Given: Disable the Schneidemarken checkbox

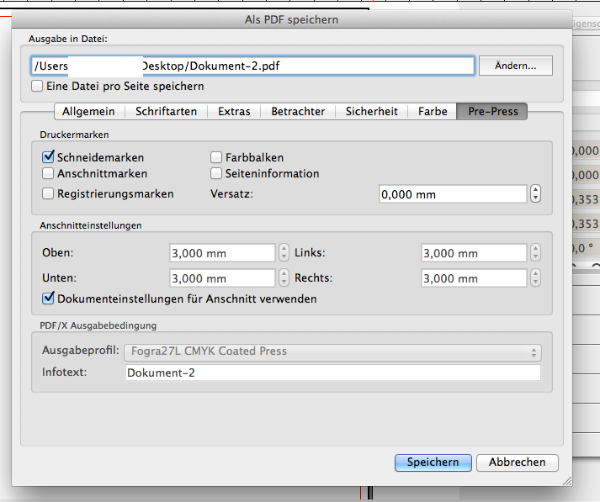Looking at the screenshot, I should [x=48, y=157].
